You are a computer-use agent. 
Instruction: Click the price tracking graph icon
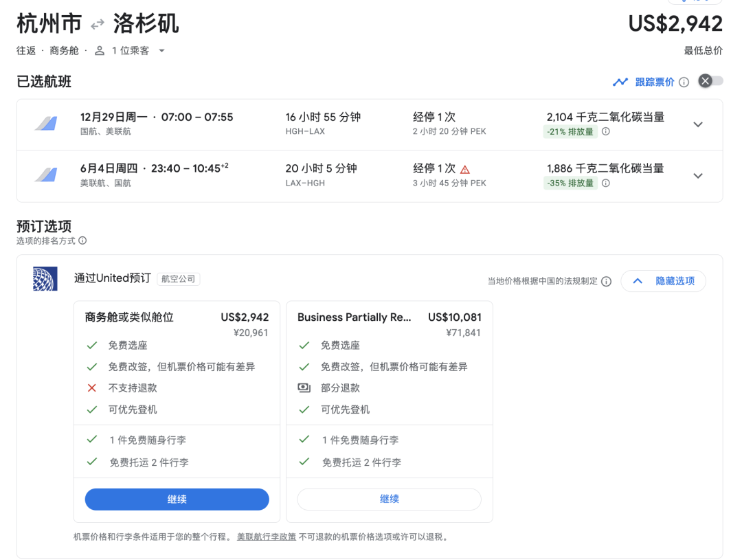click(x=620, y=82)
